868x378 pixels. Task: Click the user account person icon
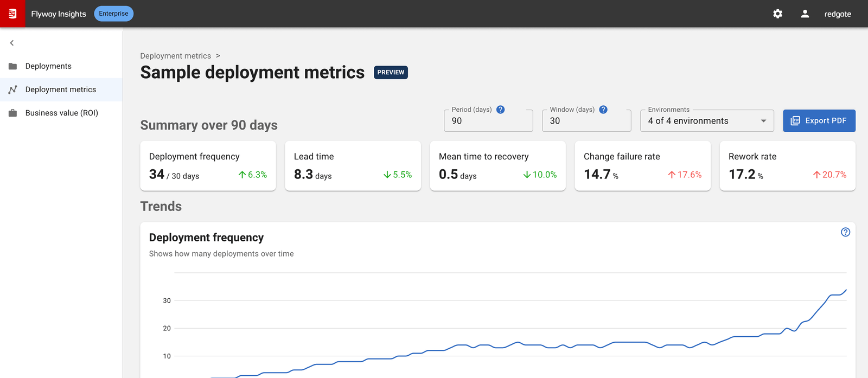point(805,14)
